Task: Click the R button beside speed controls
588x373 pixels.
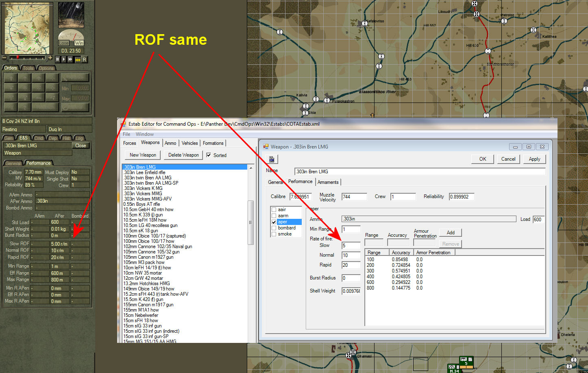Action: tap(85, 59)
